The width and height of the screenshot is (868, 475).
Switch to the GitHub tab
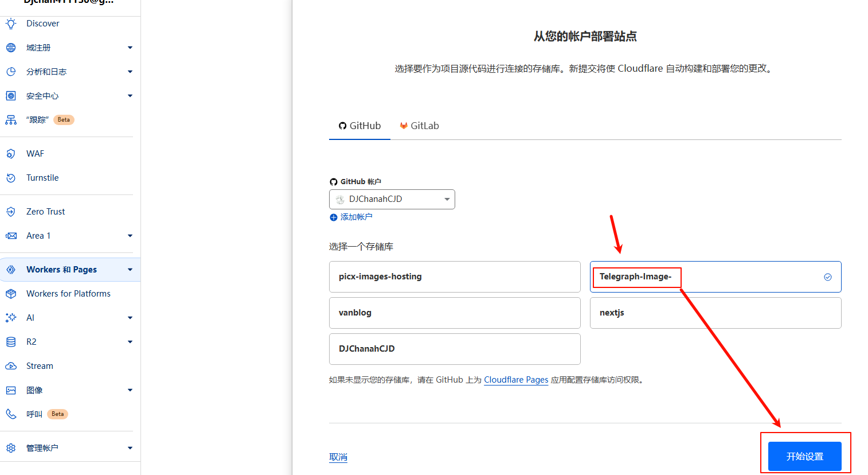click(359, 126)
